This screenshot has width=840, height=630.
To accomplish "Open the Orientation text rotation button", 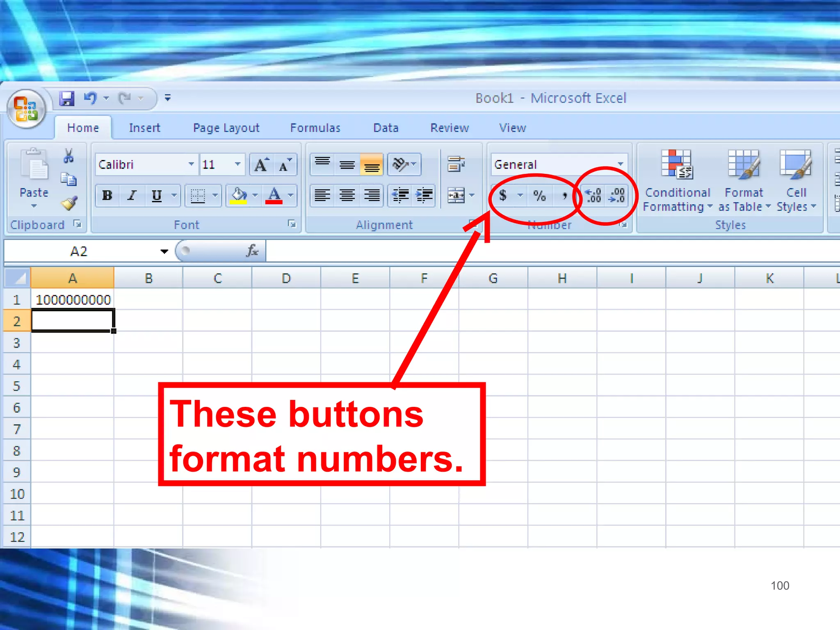I will click(404, 164).
